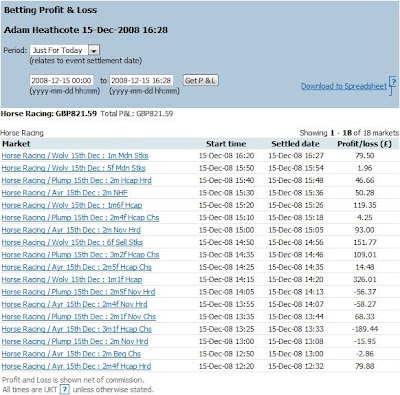Open Ayr 15th Dec 2m Beg Chs market
This screenshot has width=400, height=395.
(x=71, y=354)
